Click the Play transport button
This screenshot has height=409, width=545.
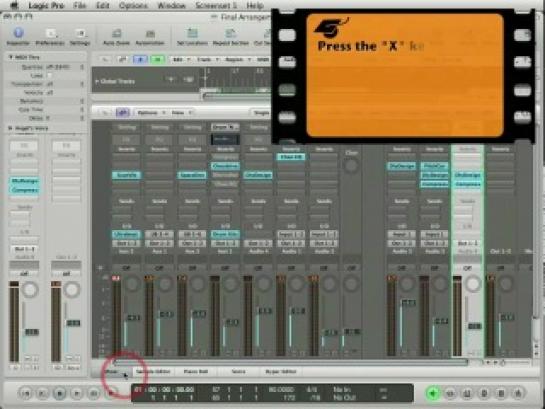[x=76, y=393]
